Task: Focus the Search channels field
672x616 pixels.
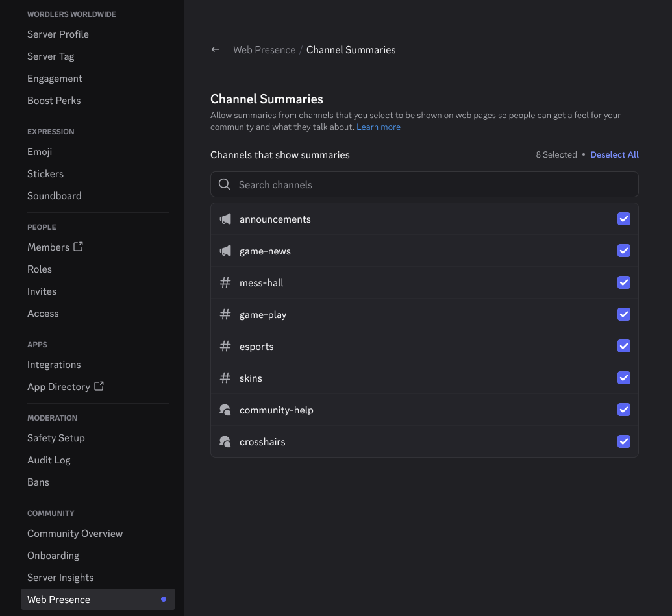Action: click(424, 184)
